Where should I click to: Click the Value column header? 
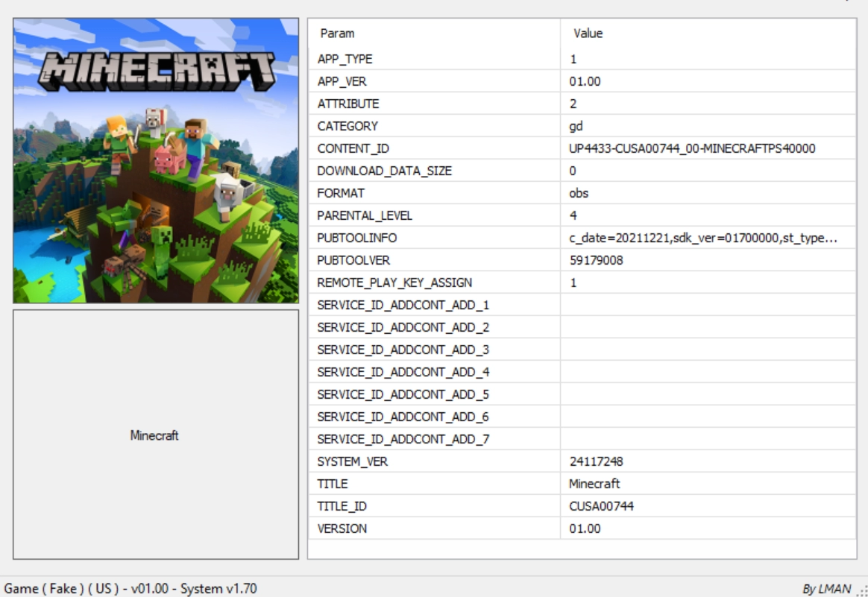coord(588,34)
